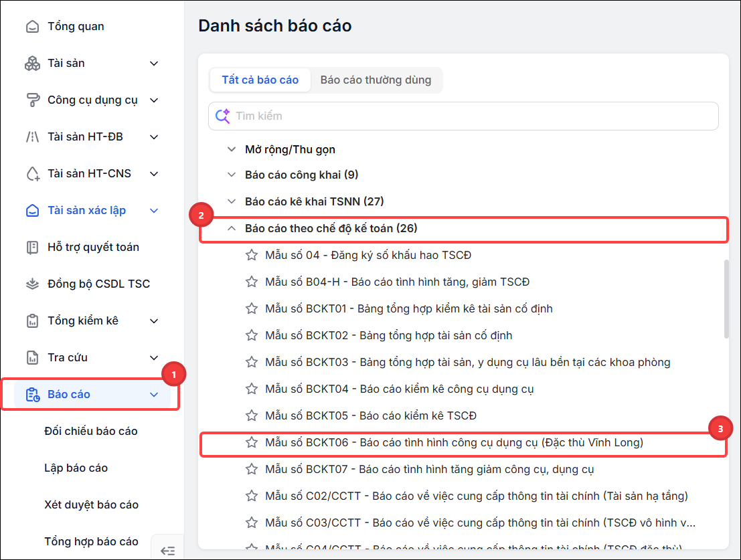
Task: Click the Tài sản HT-CNS water-drop icon
Action: point(32,174)
